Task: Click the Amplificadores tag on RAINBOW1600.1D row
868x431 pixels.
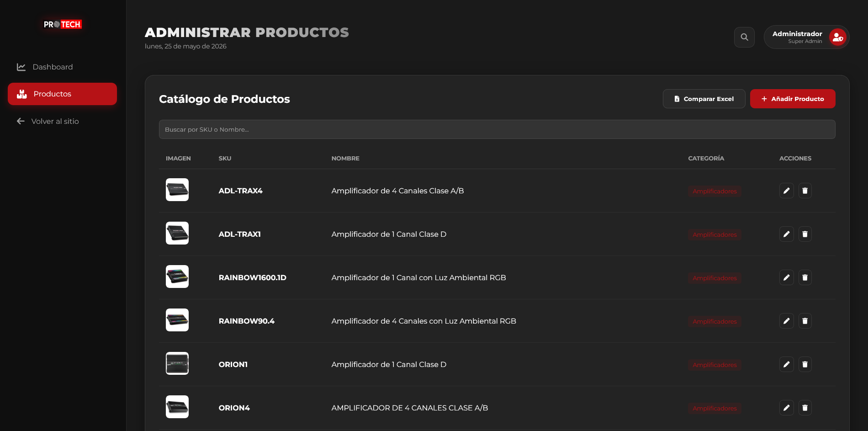Action: pos(715,278)
